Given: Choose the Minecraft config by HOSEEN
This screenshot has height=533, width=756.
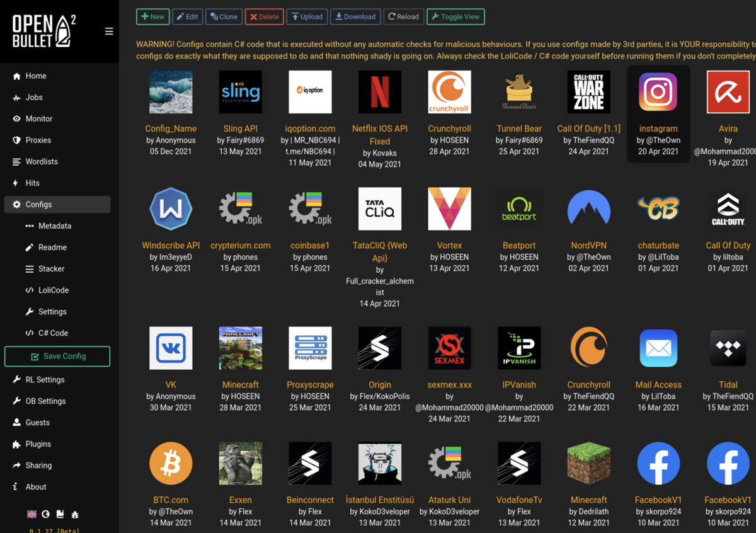Looking at the screenshot, I should pos(241,348).
